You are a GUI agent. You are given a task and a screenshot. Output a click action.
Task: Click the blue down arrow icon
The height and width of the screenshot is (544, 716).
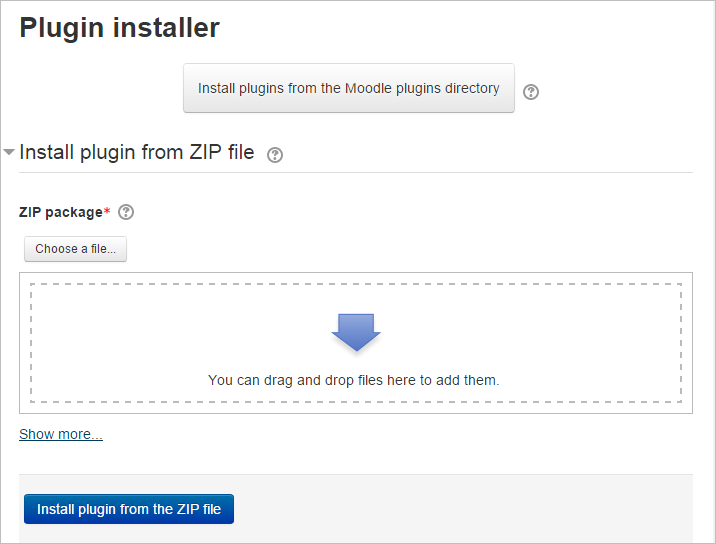click(356, 332)
